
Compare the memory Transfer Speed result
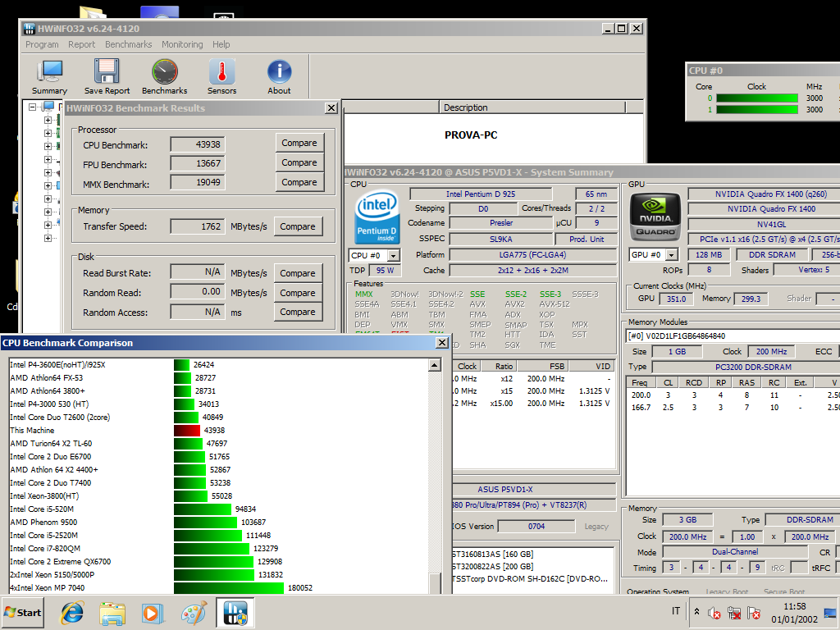tap(298, 226)
